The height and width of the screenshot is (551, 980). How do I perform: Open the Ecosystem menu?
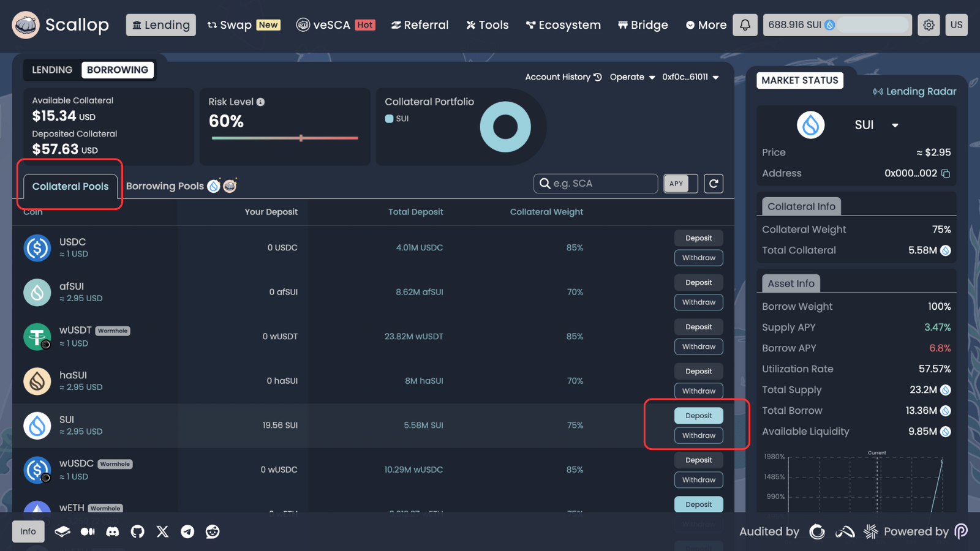563,25
